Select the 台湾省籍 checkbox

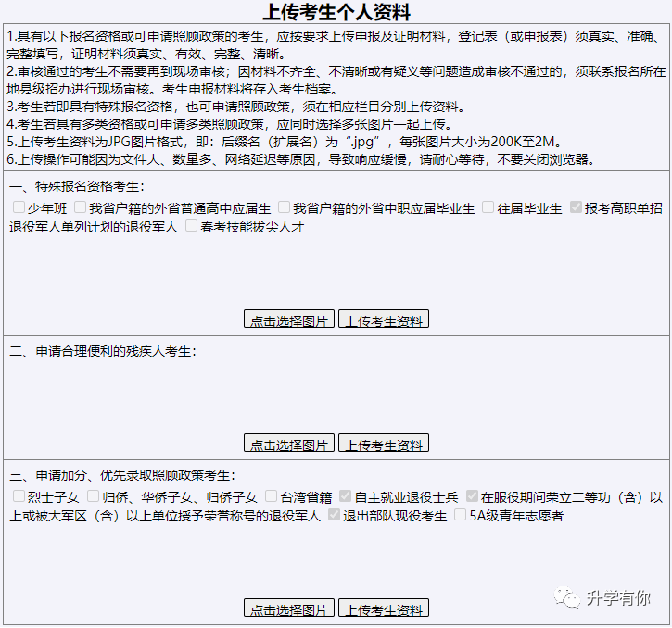[x=271, y=496]
